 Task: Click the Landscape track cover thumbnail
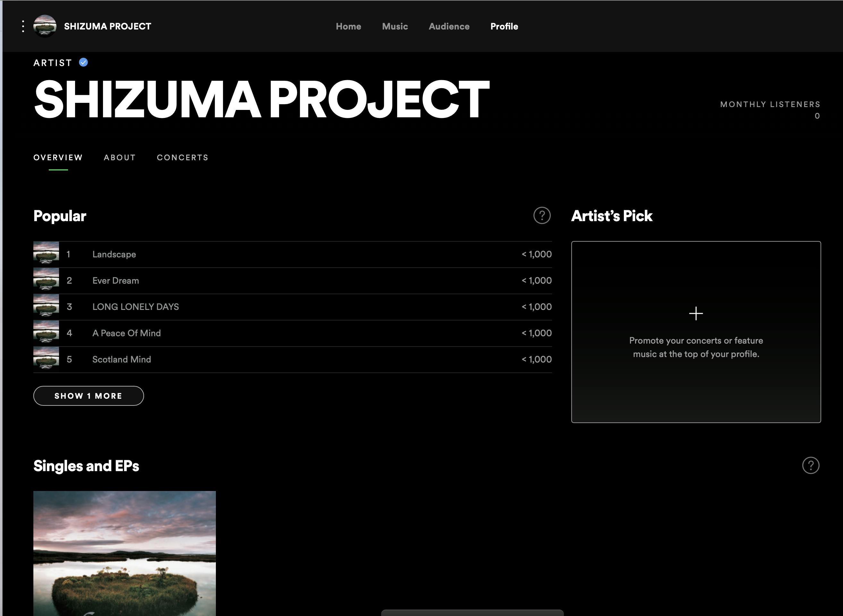46,254
